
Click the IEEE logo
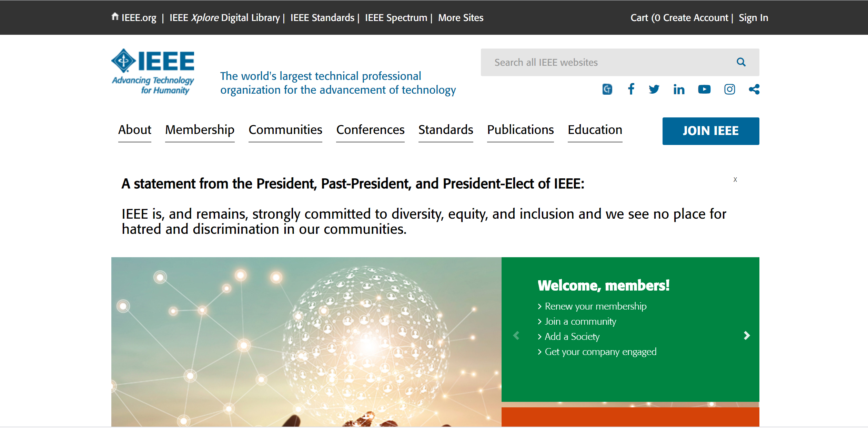[153, 72]
